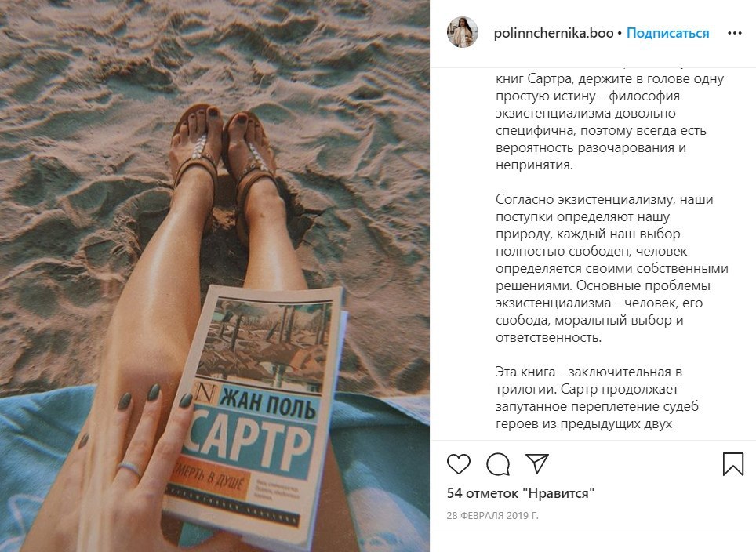
Task: Open comments via the speech bubble icon
Action: (498, 463)
